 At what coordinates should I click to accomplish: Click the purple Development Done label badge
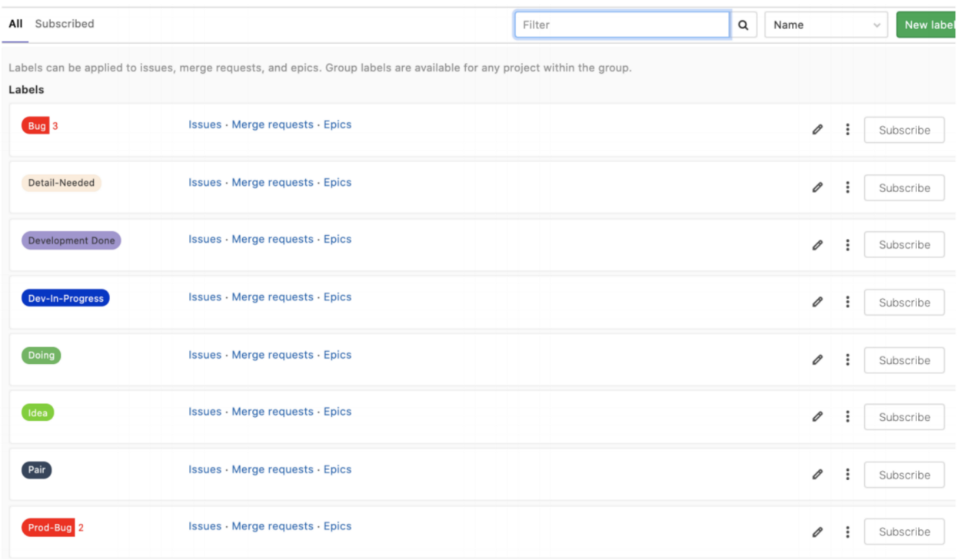[x=71, y=240]
